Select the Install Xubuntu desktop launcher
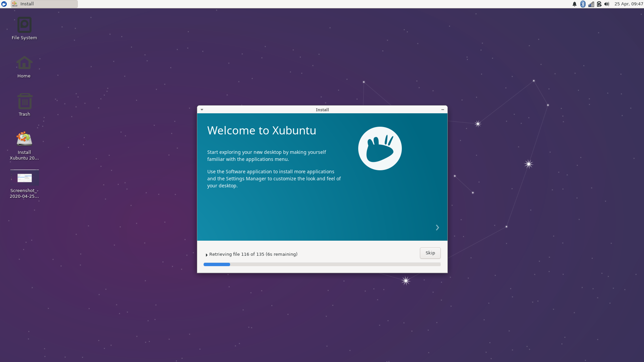 click(24, 146)
